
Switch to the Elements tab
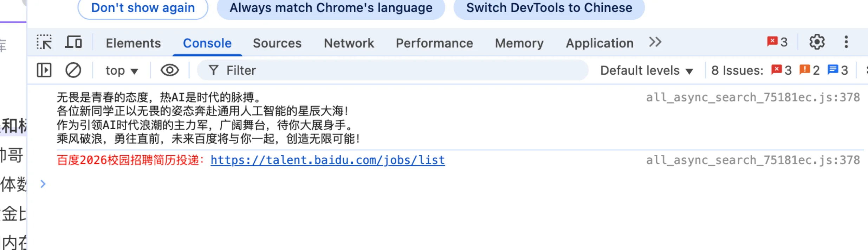(x=133, y=43)
